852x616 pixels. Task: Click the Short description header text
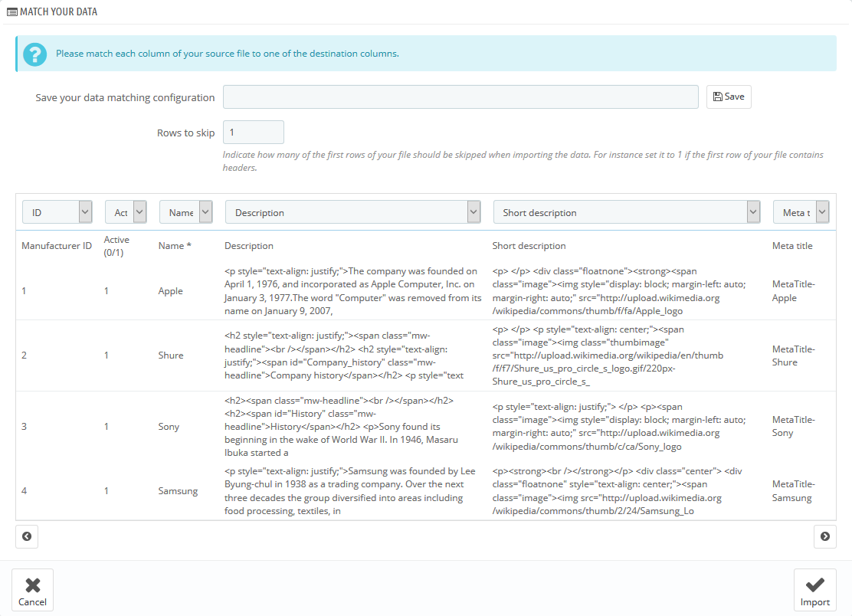coord(529,245)
